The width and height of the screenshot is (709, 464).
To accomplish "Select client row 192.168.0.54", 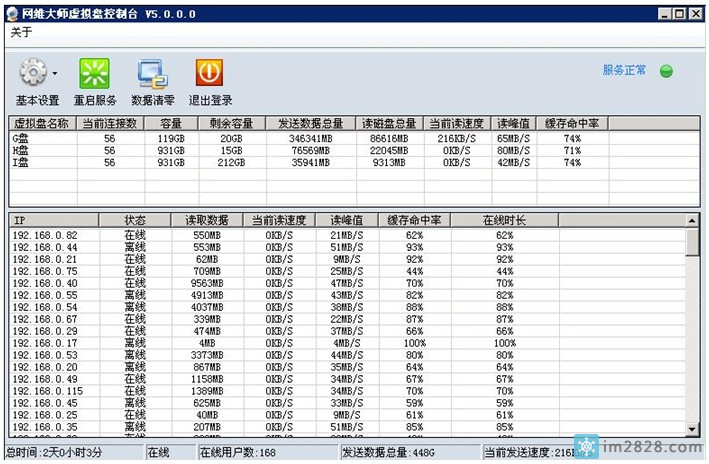I will tap(347, 307).
